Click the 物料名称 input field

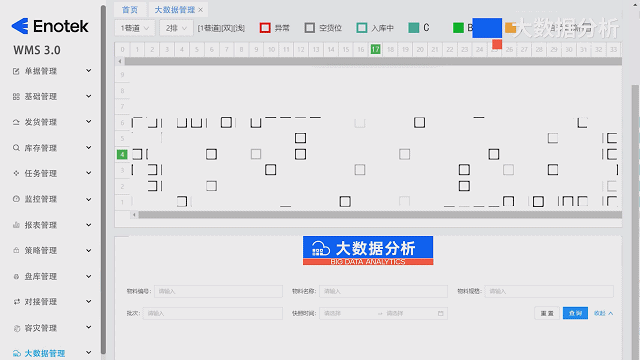pyautogui.click(x=384, y=291)
